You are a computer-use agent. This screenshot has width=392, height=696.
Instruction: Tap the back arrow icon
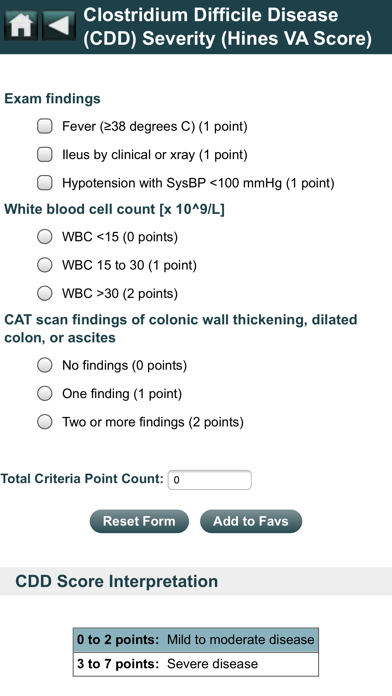59,26
